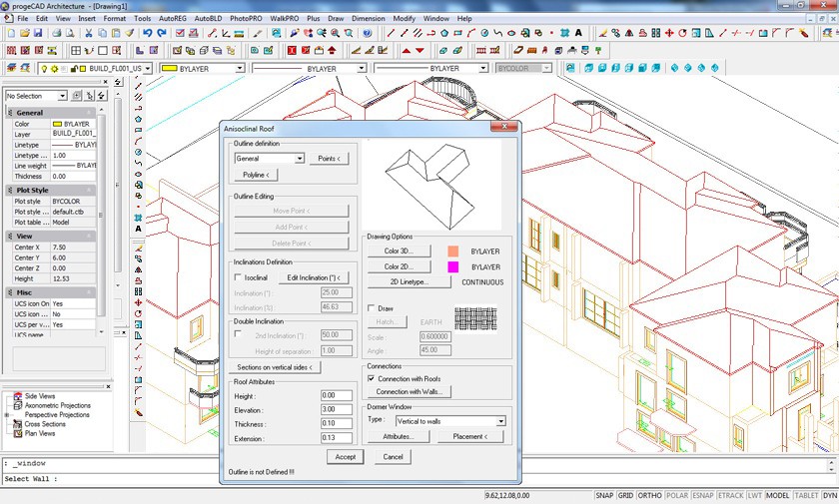Click the Print icon in toolbar
Screen dimensions: 839x504
57,33
